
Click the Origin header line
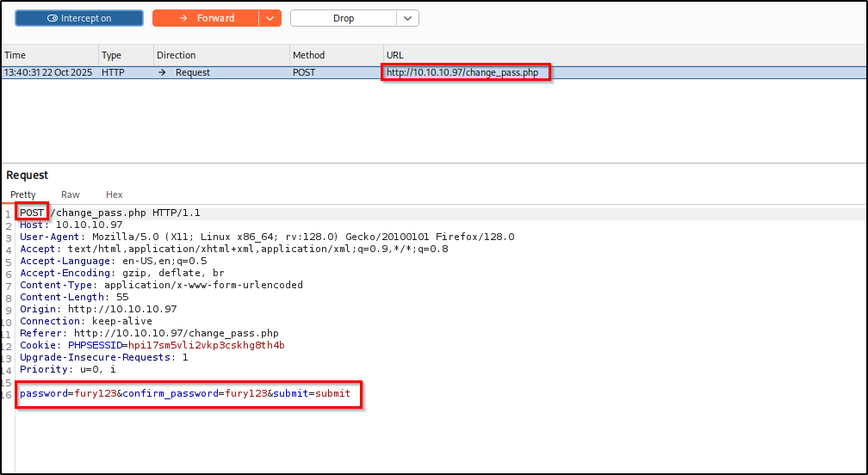click(x=98, y=309)
